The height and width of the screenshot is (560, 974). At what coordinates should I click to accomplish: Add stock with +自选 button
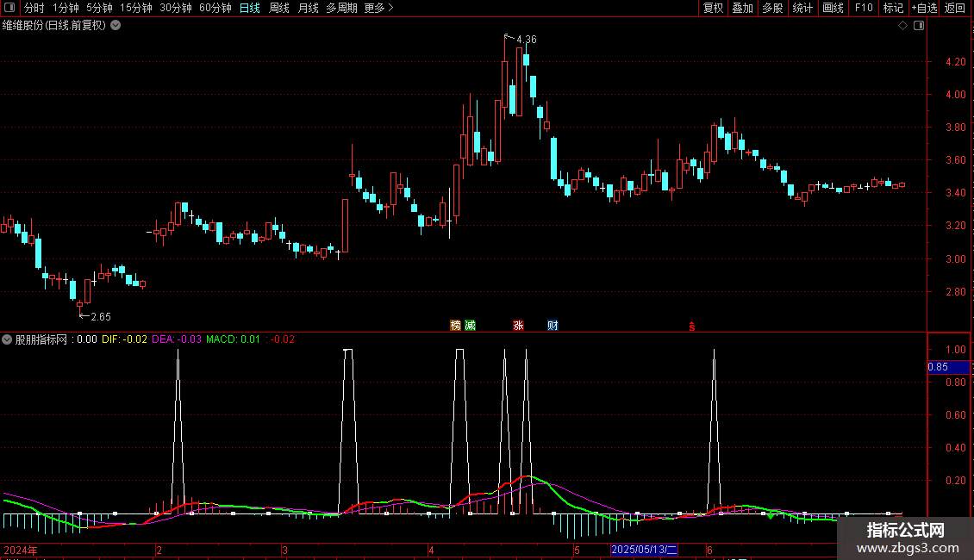[x=924, y=8]
